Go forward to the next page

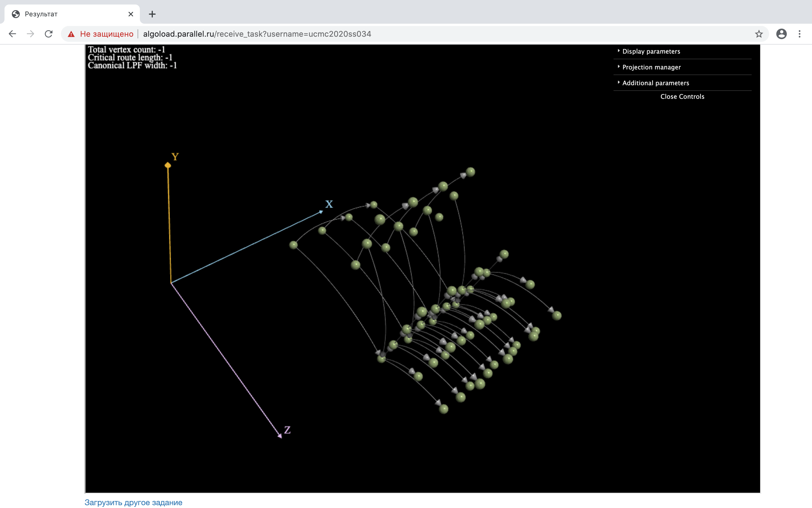pyautogui.click(x=30, y=34)
